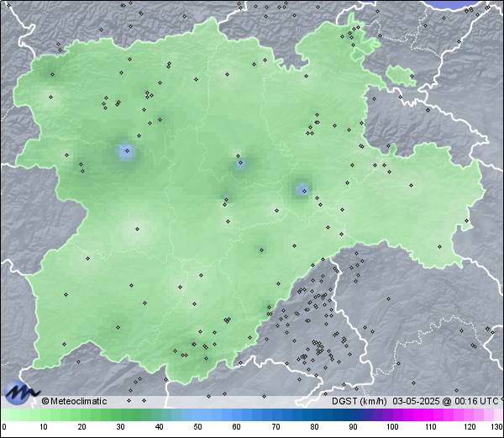Viewport: 504px width, 438px height.
Task: Click the scale label 40
Action: click(159, 427)
